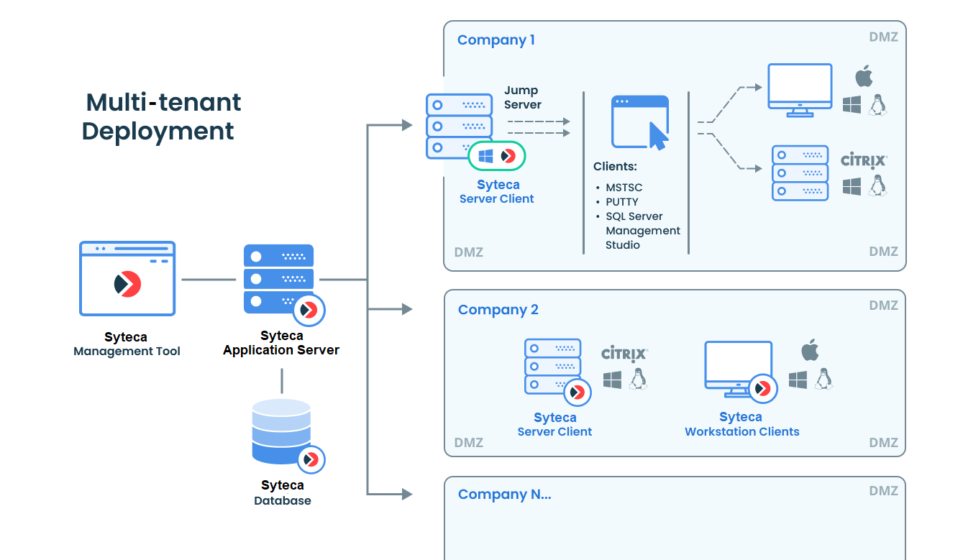Click the Syteca Management Tool window icon
Screen dimensions: 963x560
[x=127, y=279]
